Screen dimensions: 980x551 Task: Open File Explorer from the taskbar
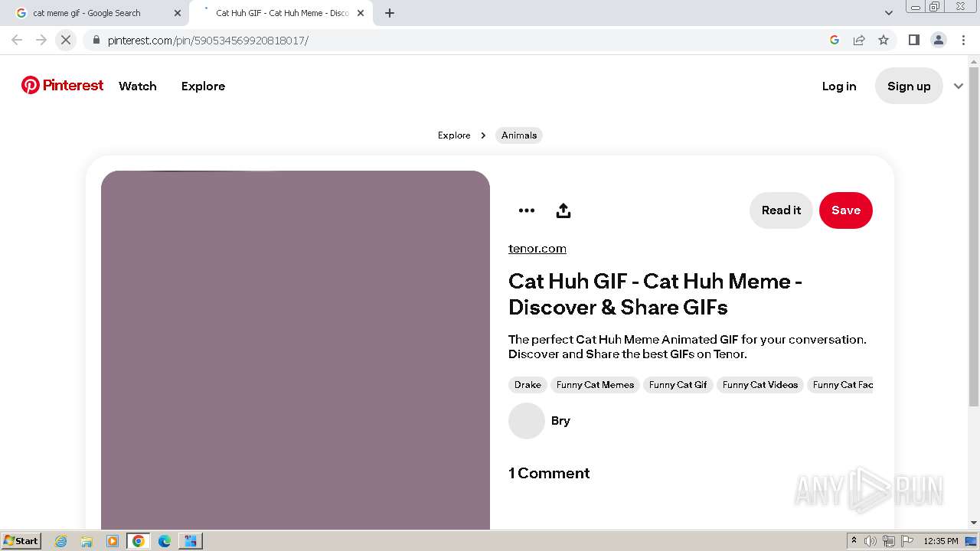pos(87,541)
